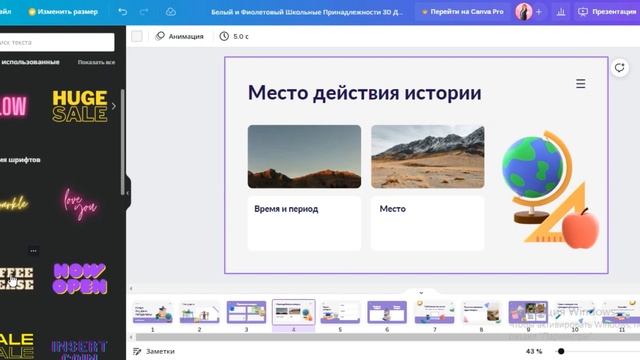Click Показать все link

(96, 62)
